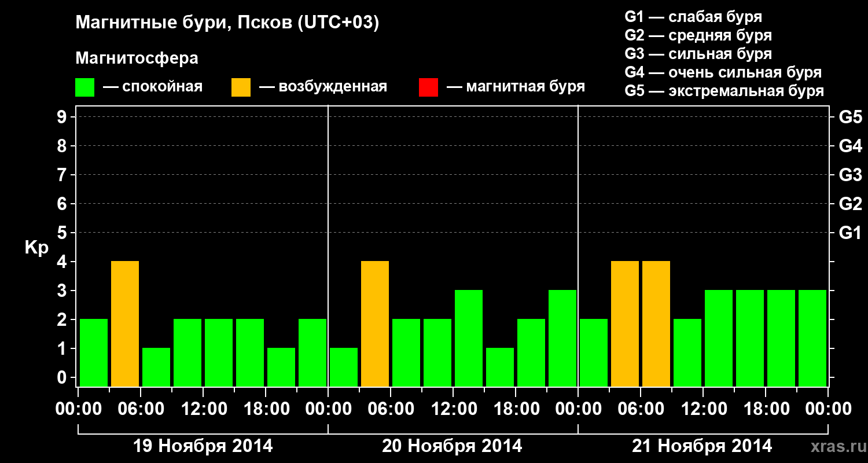The height and width of the screenshot is (463, 868).
Task: Click legend line 'G4 — очень сильная буря'
Action: click(723, 72)
